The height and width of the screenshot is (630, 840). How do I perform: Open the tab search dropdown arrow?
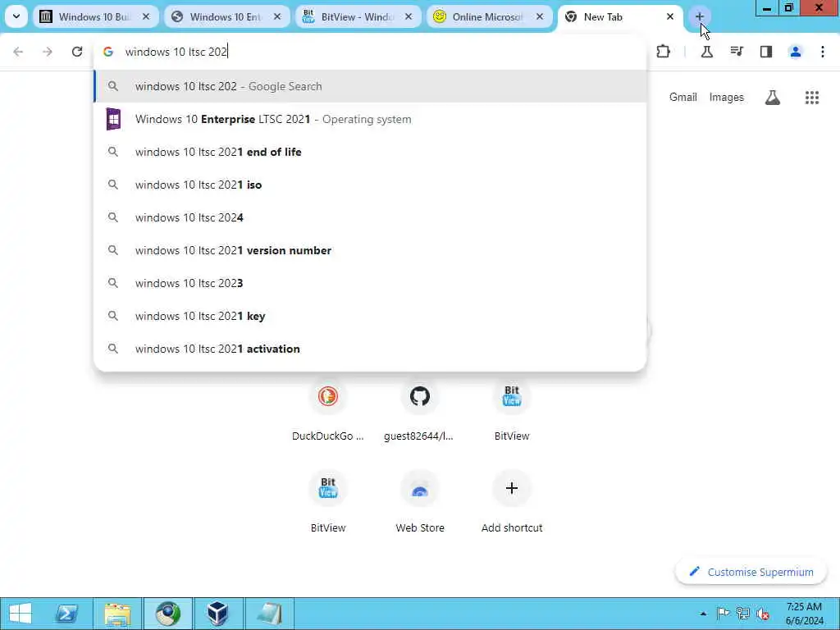(x=16, y=16)
